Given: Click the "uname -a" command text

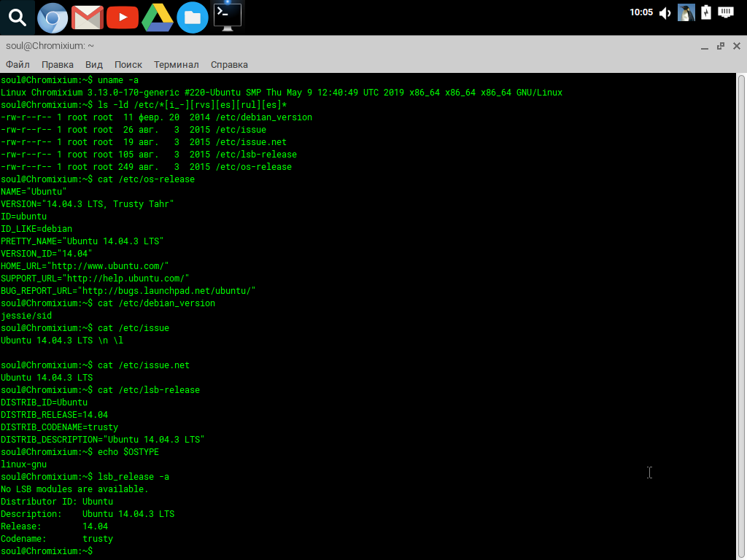Looking at the screenshot, I should pos(118,80).
